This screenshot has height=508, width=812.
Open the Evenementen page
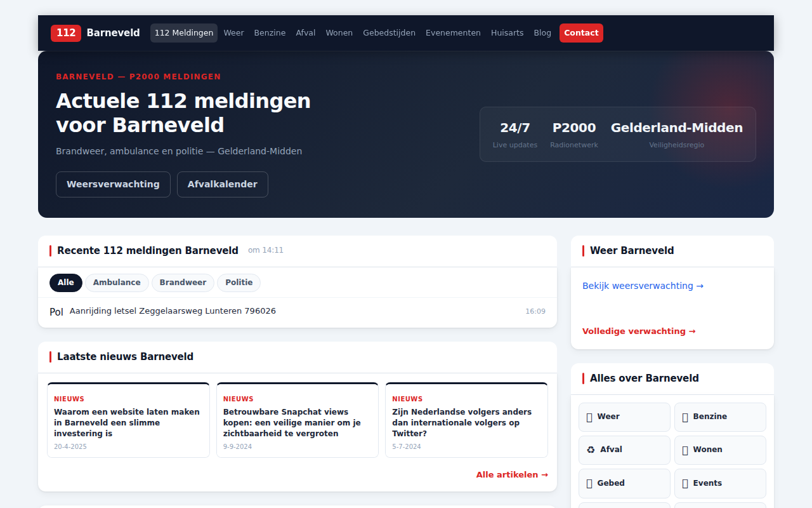(453, 33)
